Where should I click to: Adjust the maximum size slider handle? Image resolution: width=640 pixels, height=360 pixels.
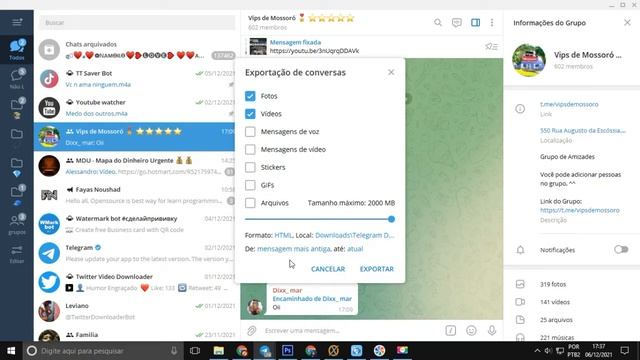click(391, 219)
